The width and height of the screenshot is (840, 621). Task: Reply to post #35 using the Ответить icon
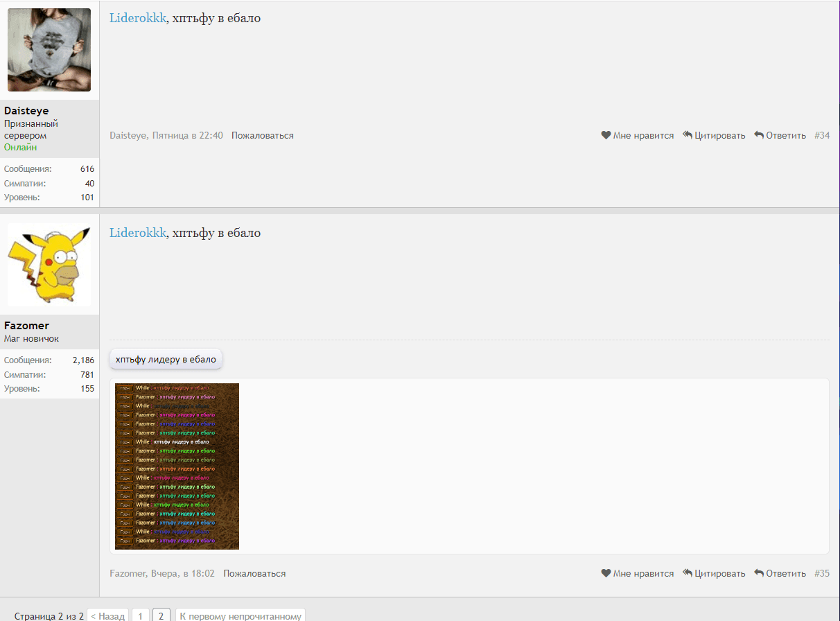(759, 574)
